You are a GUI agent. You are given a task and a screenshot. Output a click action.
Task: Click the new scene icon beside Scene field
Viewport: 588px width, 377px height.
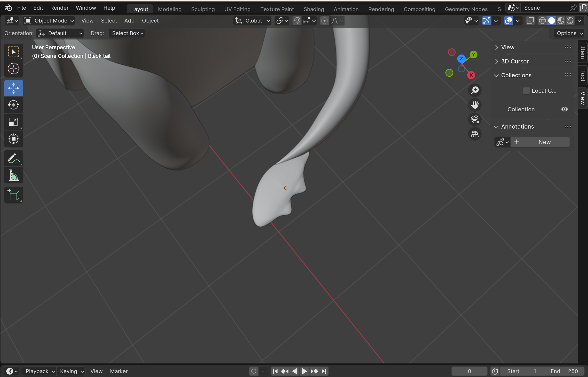(584, 8)
